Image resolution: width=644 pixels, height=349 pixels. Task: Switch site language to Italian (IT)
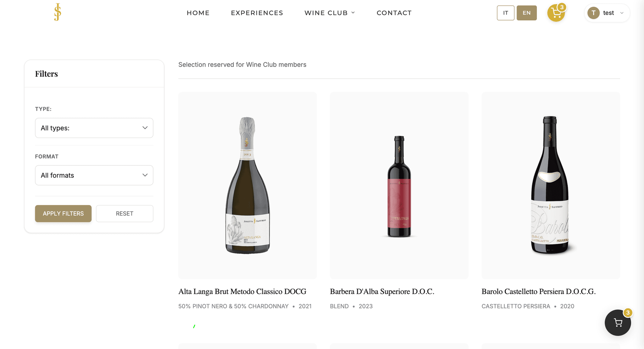pos(505,13)
